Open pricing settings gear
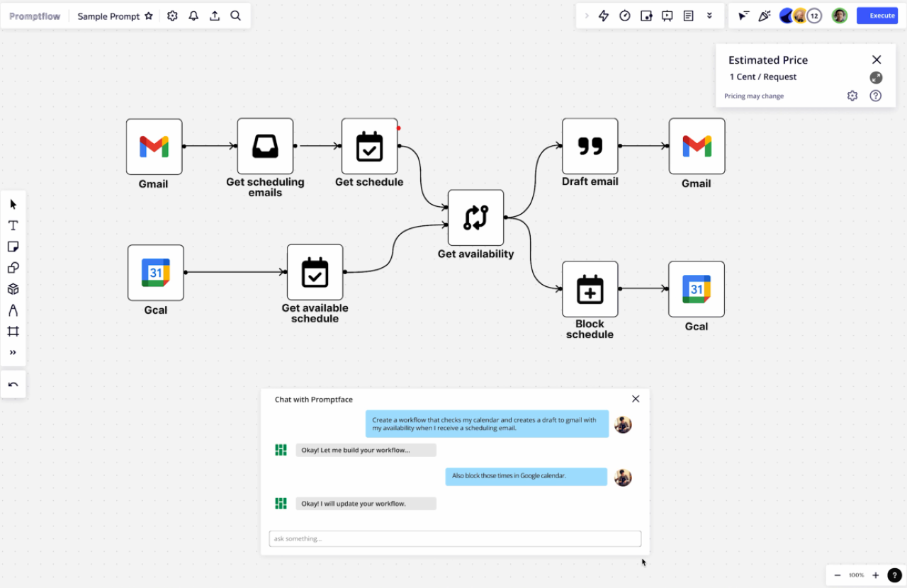This screenshot has width=907, height=588. click(x=852, y=96)
